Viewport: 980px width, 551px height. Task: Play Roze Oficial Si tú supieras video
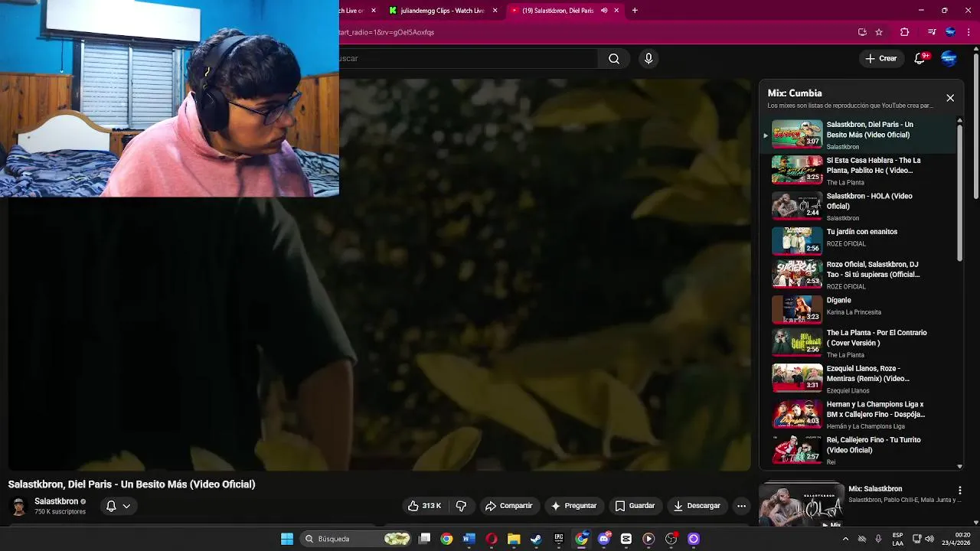(859, 275)
